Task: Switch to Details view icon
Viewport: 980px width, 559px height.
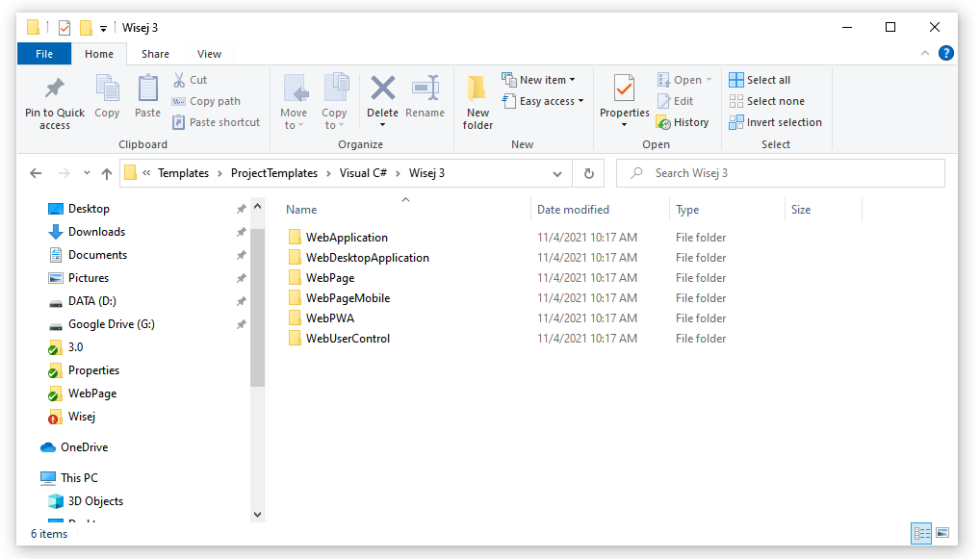Action: 921,533
